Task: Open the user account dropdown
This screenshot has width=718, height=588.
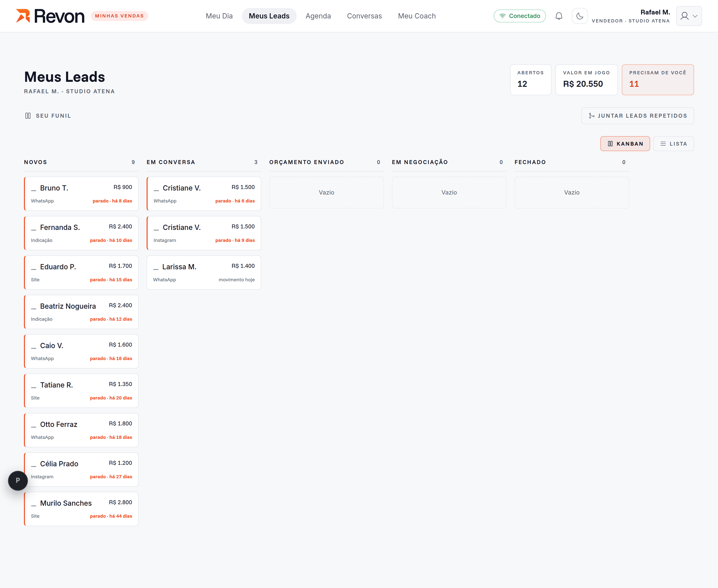Action: tap(689, 16)
